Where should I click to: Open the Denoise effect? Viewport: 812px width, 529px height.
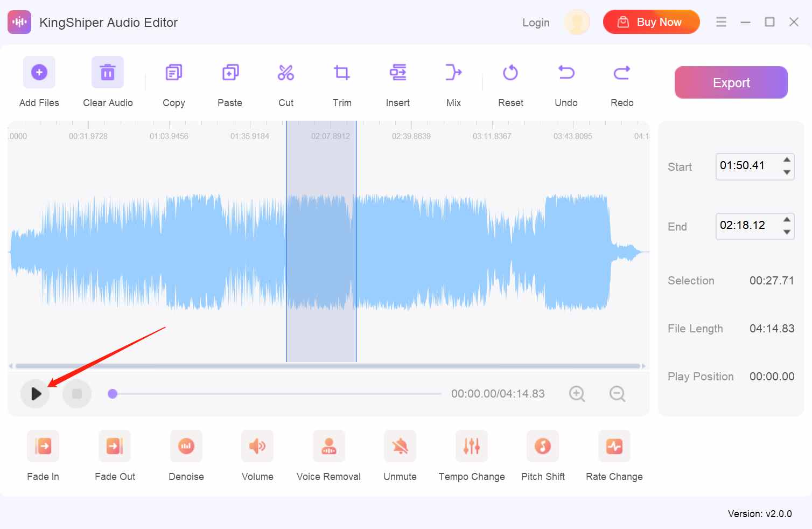click(186, 446)
